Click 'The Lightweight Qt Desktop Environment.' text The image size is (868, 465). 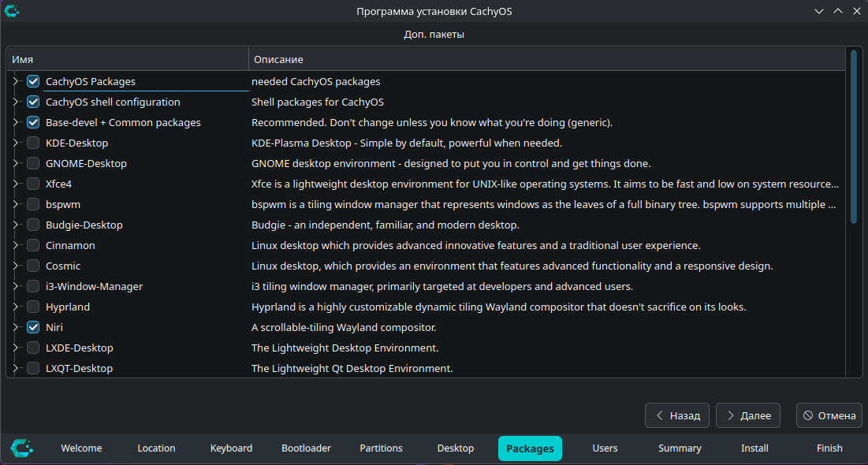(x=352, y=368)
